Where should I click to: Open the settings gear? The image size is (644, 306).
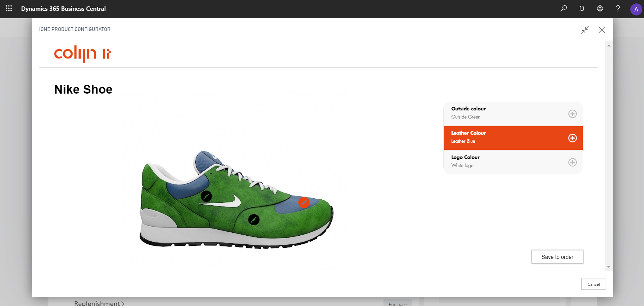[600, 8]
